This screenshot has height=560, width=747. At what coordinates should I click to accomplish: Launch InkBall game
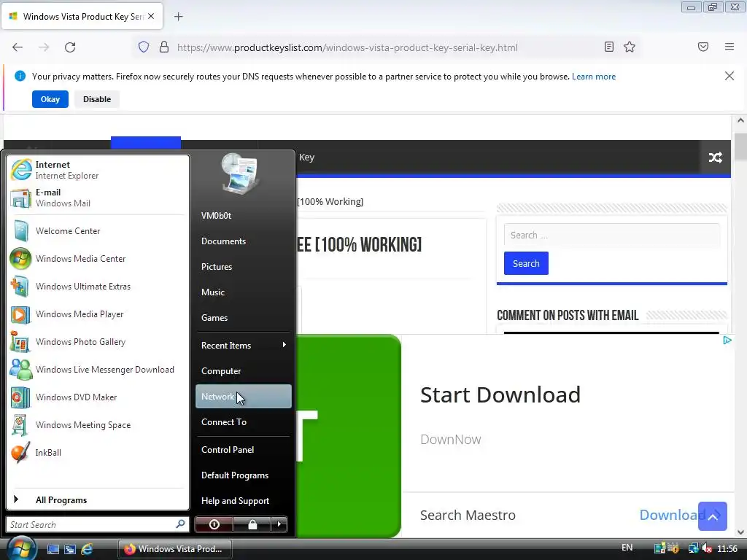pos(98,452)
